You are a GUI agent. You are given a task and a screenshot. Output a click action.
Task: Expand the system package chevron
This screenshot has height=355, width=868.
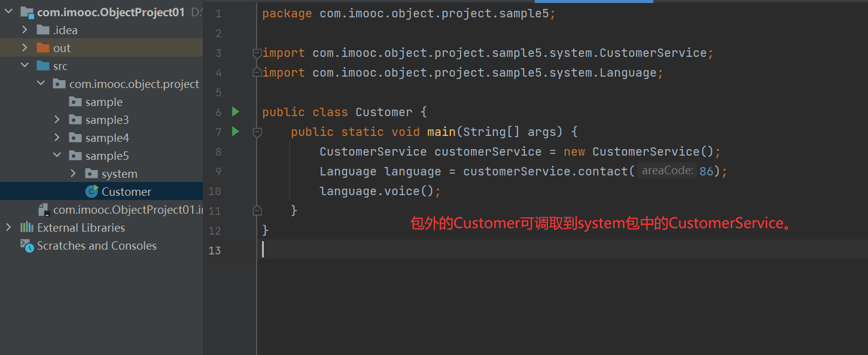(x=73, y=174)
